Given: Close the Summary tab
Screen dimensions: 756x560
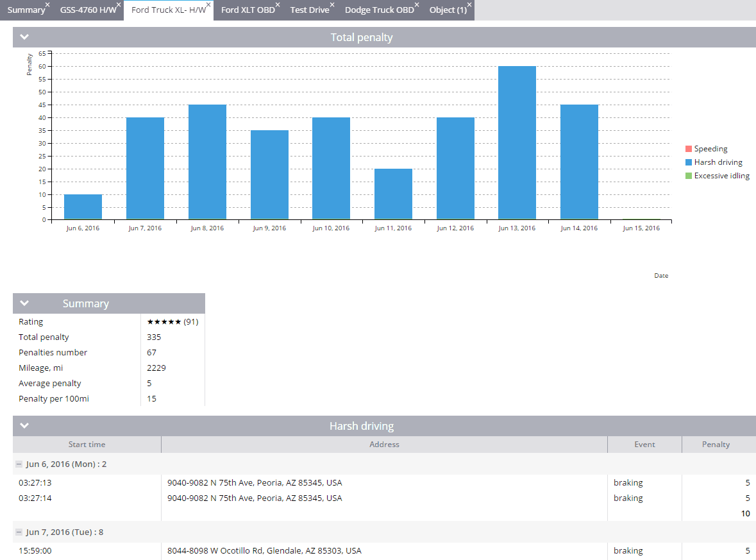Looking at the screenshot, I should point(47,4).
